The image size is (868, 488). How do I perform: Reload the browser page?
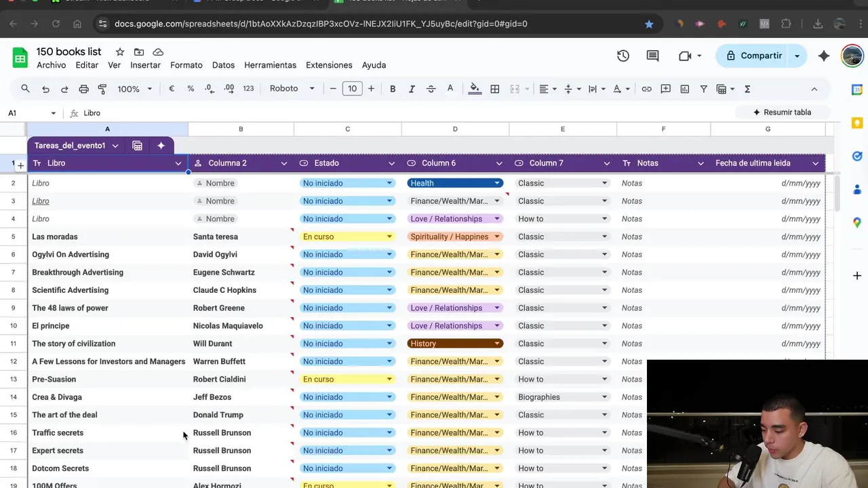pyautogui.click(x=56, y=24)
